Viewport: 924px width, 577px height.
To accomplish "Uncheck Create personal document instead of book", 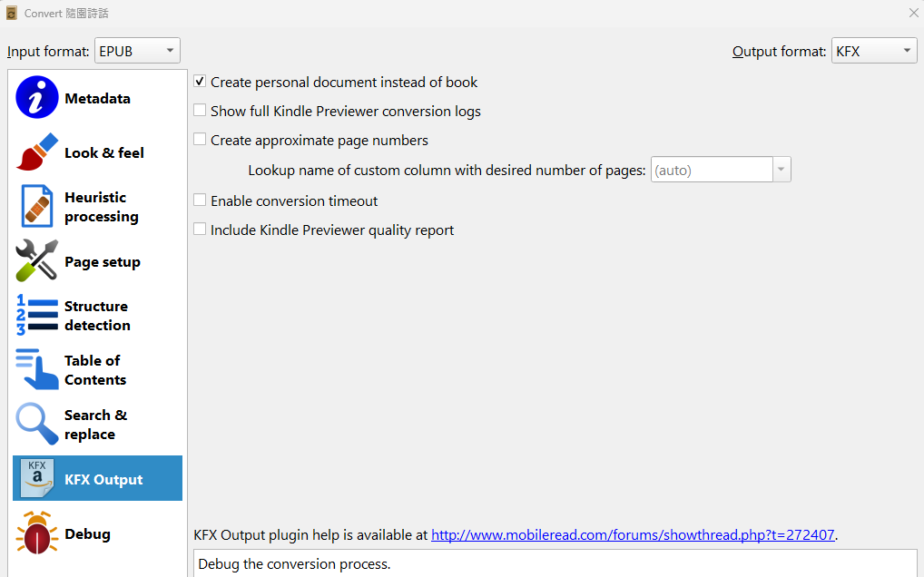I will point(200,82).
